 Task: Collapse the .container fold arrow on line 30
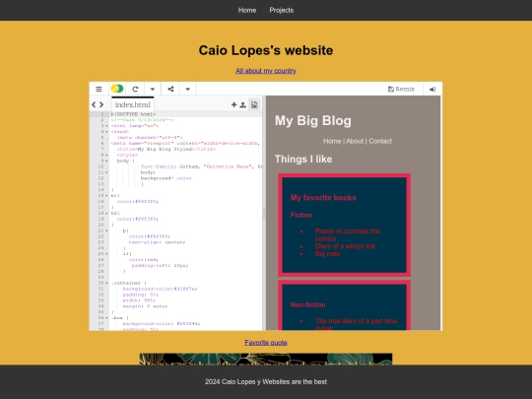(x=106, y=283)
